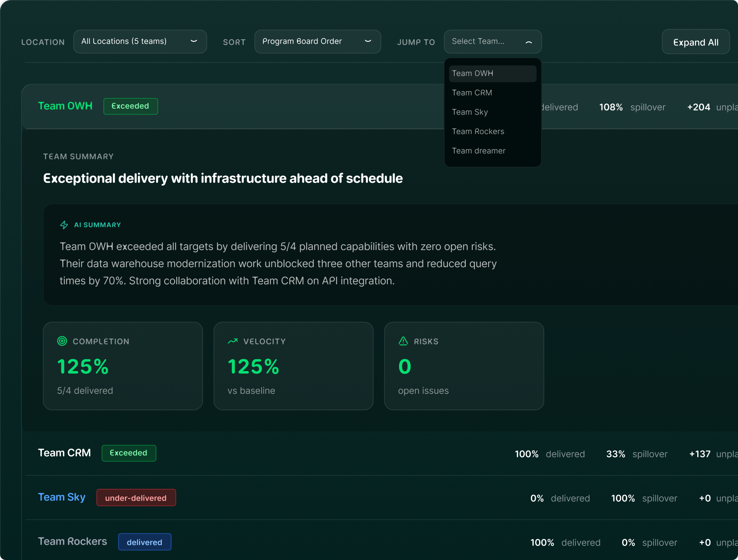Screen dimensions: 738x560
Task: Click the 5/4 delivered caption
Action: point(85,391)
